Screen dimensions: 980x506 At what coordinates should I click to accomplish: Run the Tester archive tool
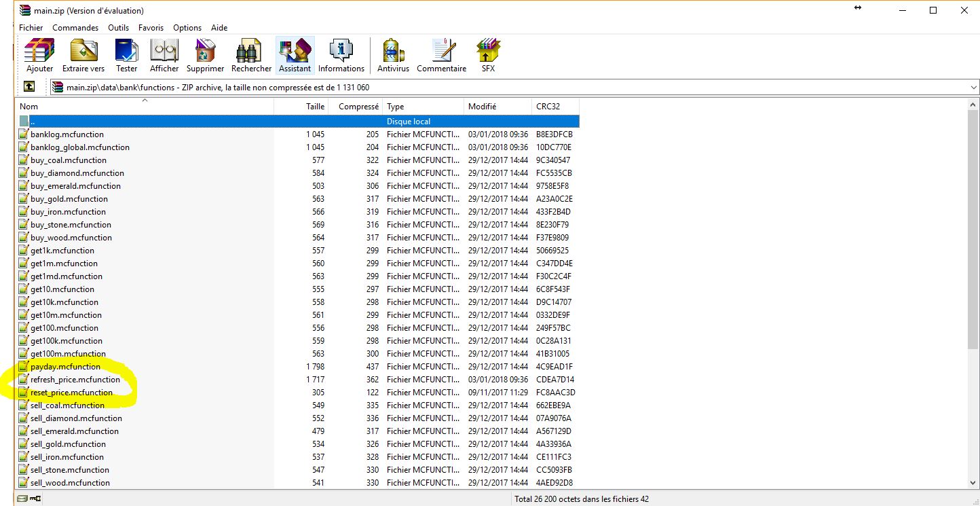point(126,55)
